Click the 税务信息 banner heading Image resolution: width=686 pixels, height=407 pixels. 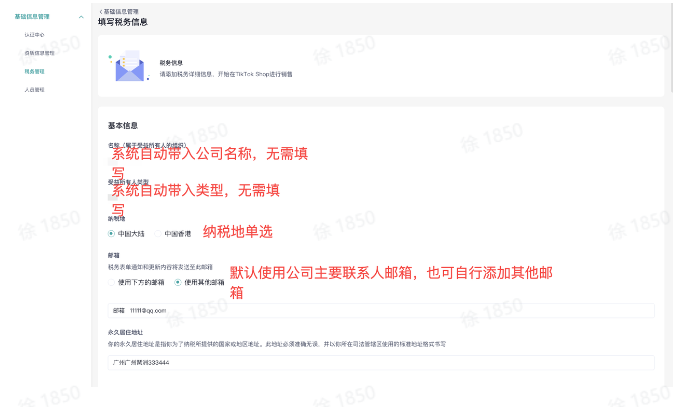170,62
